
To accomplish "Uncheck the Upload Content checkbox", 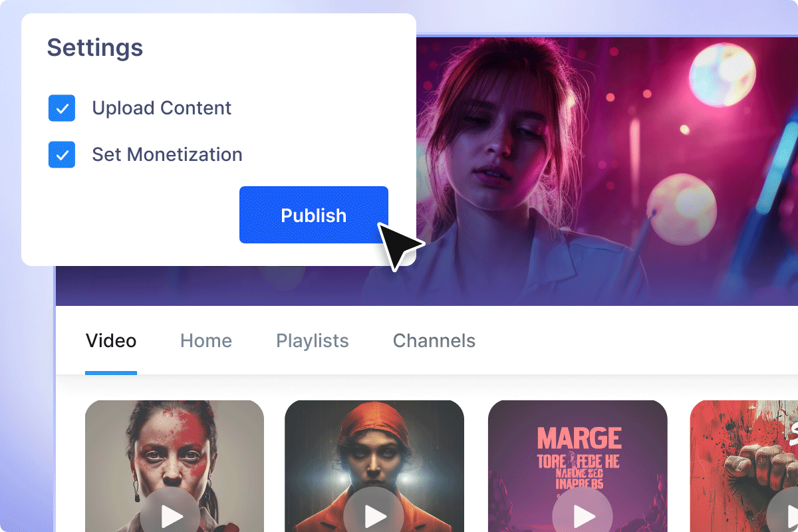I will click(62, 108).
